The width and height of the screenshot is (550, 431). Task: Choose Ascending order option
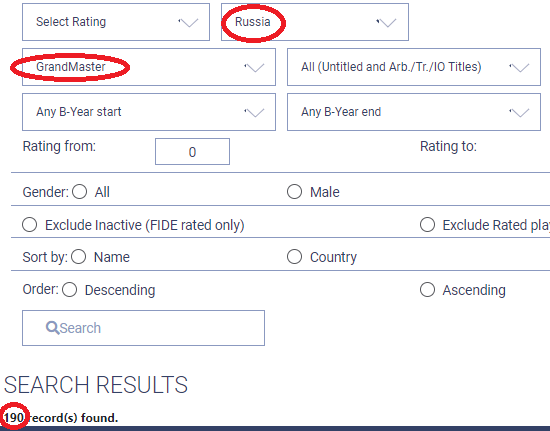pyautogui.click(x=427, y=290)
